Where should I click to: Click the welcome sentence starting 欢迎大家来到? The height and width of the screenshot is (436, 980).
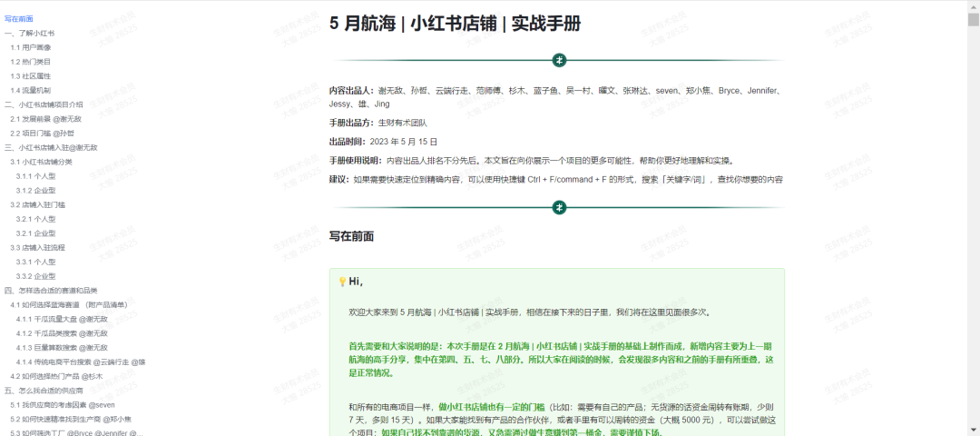point(529,312)
